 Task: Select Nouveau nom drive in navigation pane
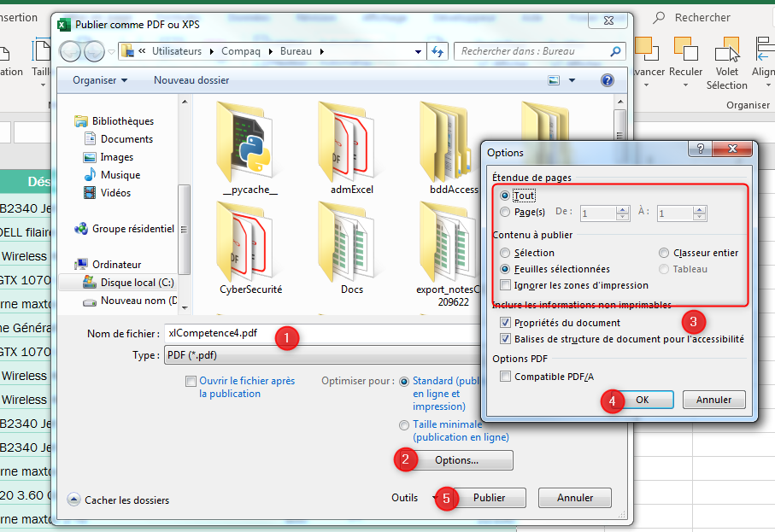point(130,301)
